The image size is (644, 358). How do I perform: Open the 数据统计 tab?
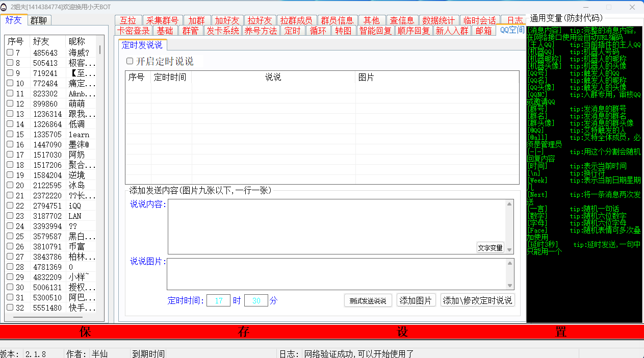(x=439, y=20)
